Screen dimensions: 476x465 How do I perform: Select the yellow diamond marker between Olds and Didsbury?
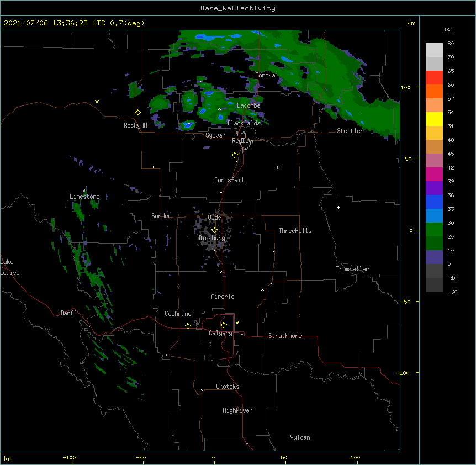click(x=215, y=230)
